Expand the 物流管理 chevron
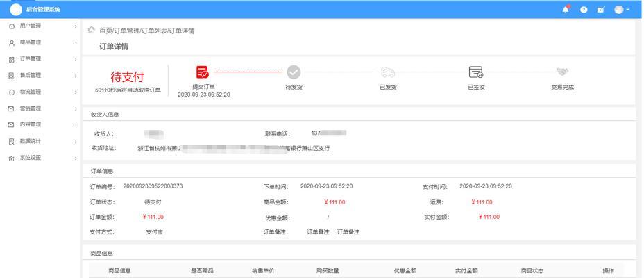This screenshot has height=278, width=644. 76,92
